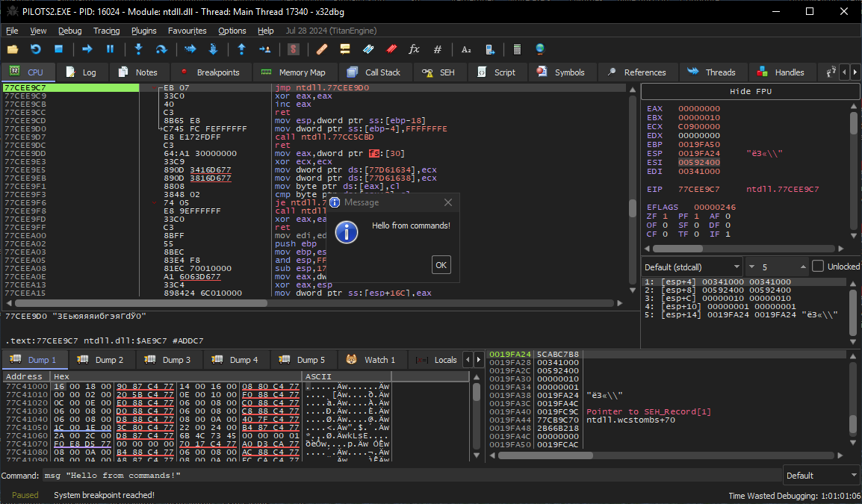Open the Plugins menu
The image size is (862, 504).
tap(144, 31)
